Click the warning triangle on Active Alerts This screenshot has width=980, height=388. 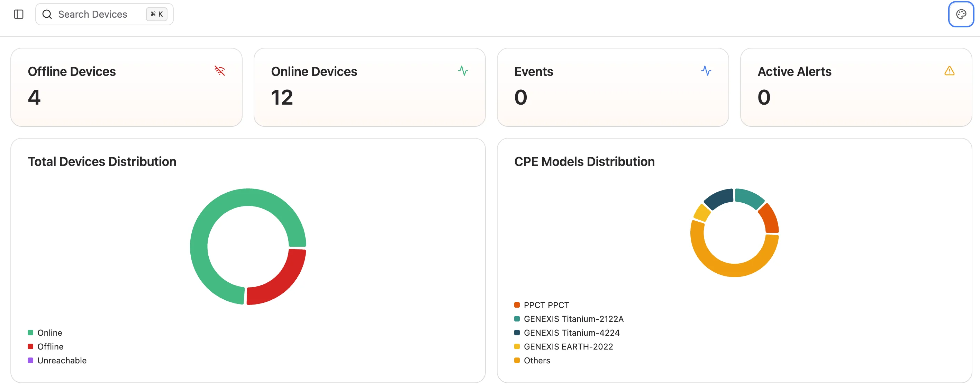coord(949,71)
